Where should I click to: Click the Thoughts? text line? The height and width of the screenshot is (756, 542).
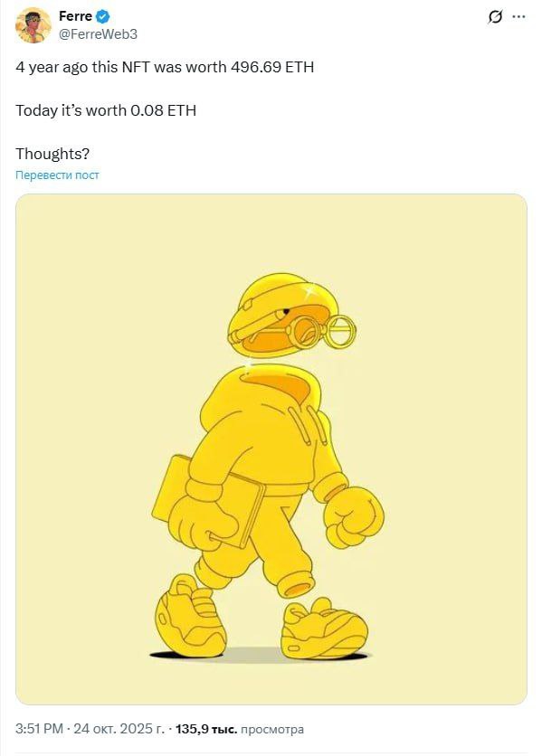pyautogui.click(x=52, y=154)
